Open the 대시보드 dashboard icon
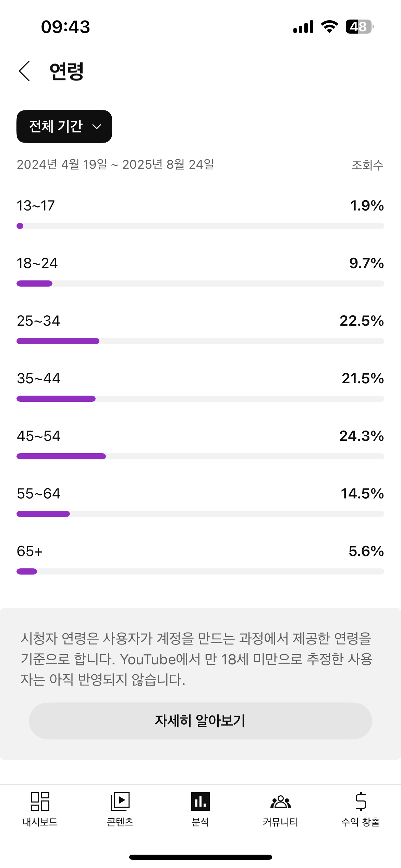Image resolution: width=401 pixels, height=868 pixels. [x=40, y=801]
